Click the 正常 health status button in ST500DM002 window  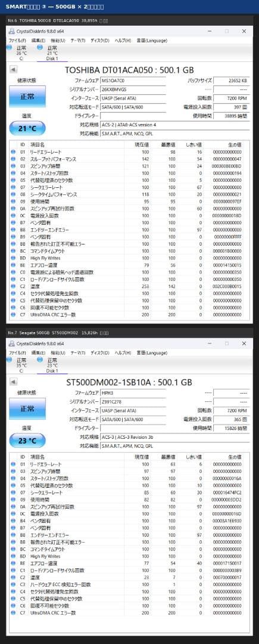coord(27,408)
